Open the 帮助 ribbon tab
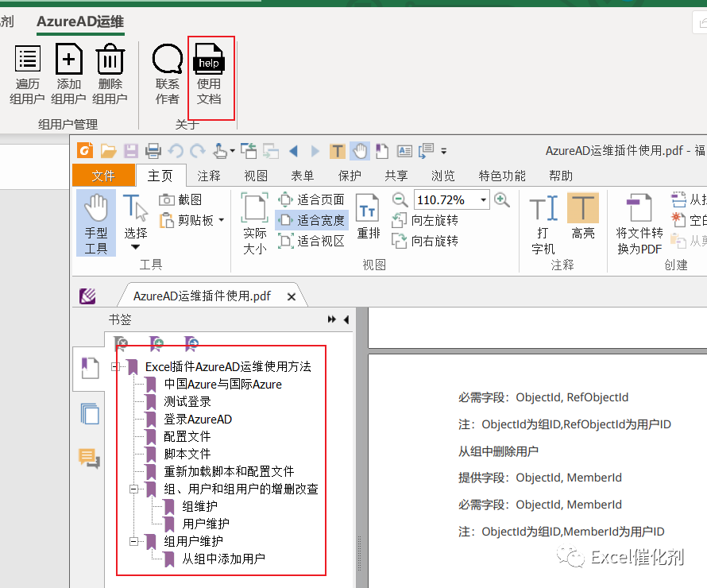Viewport: 707px width, 588px height. [561, 176]
